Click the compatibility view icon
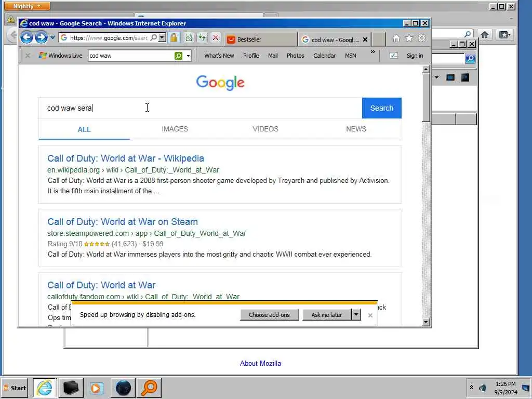The height and width of the screenshot is (399, 532). tap(189, 37)
